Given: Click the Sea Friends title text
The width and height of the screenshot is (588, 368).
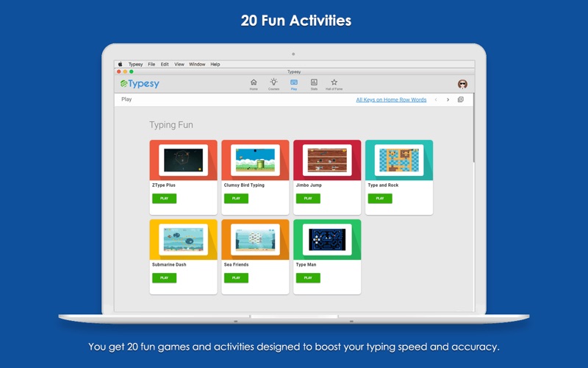Looking at the screenshot, I should [x=236, y=265].
